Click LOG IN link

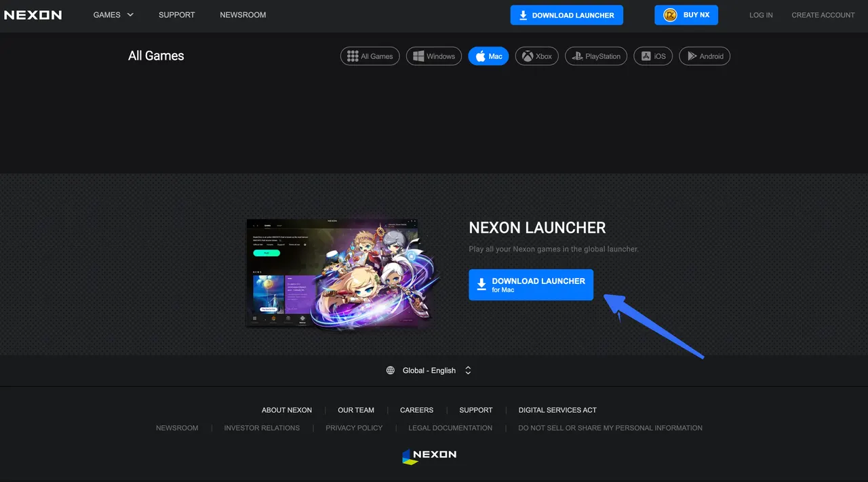pyautogui.click(x=761, y=15)
